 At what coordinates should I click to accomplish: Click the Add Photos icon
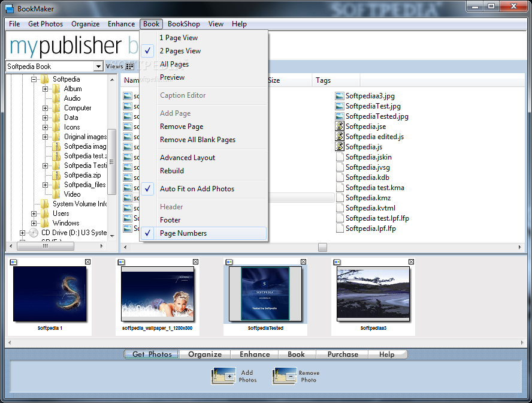(223, 376)
